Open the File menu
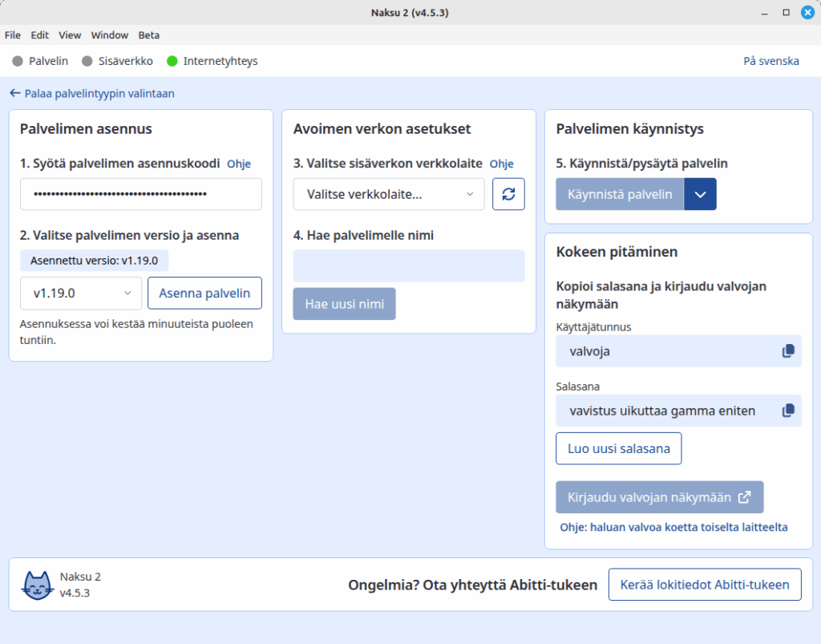 (12, 34)
